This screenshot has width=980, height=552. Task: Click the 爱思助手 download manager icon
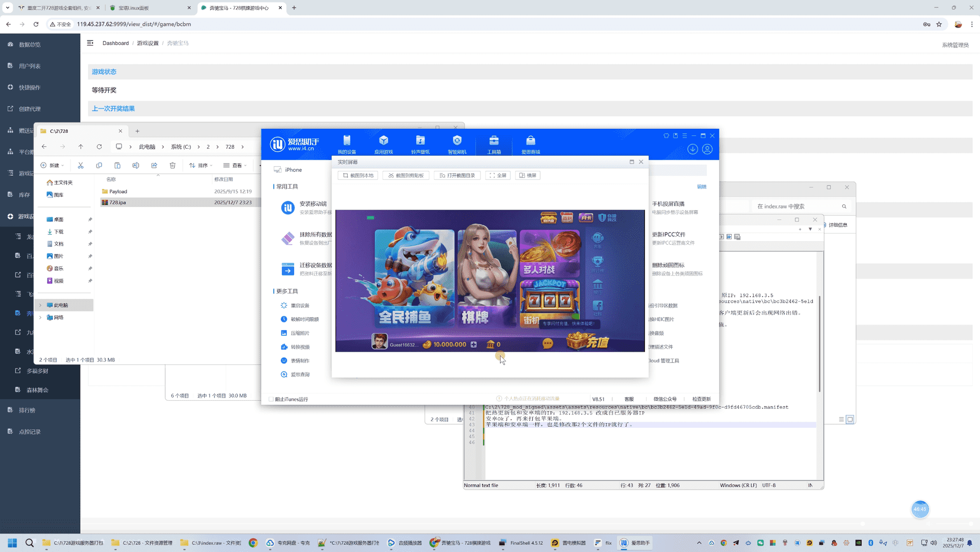point(692,149)
